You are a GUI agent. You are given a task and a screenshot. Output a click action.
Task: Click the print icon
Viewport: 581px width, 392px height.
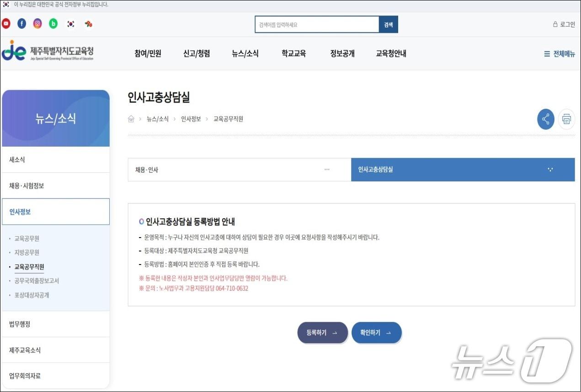567,118
